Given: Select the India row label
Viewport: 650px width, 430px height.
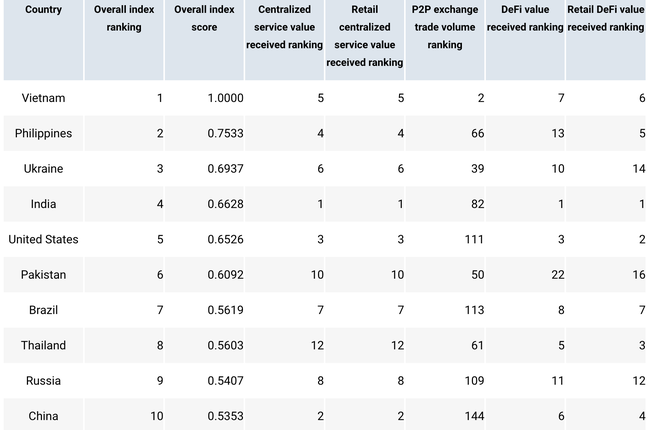Looking at the screenshot, I should (x=43, y=204).
